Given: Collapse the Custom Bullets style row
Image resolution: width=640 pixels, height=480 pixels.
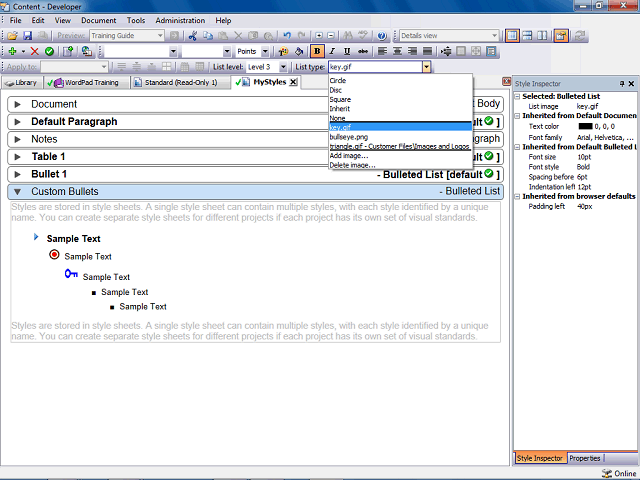Looking at the screenshot, I should pyautogui.click(x=17, y=192).
